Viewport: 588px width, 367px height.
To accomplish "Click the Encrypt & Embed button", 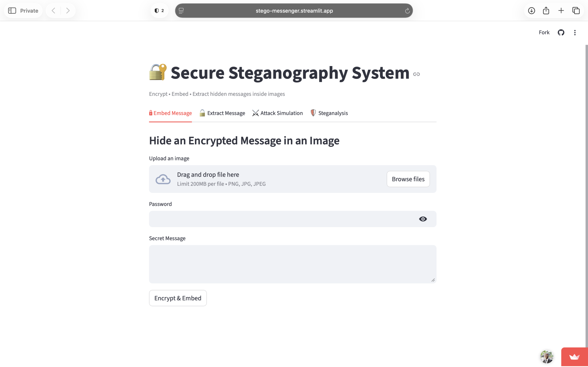I will tap(178, 298).
